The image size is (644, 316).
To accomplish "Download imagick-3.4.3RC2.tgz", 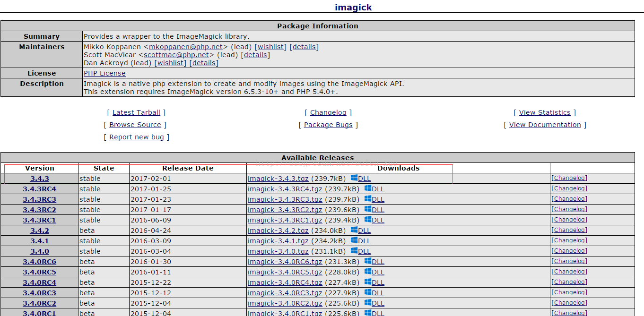I will (285, 210).
